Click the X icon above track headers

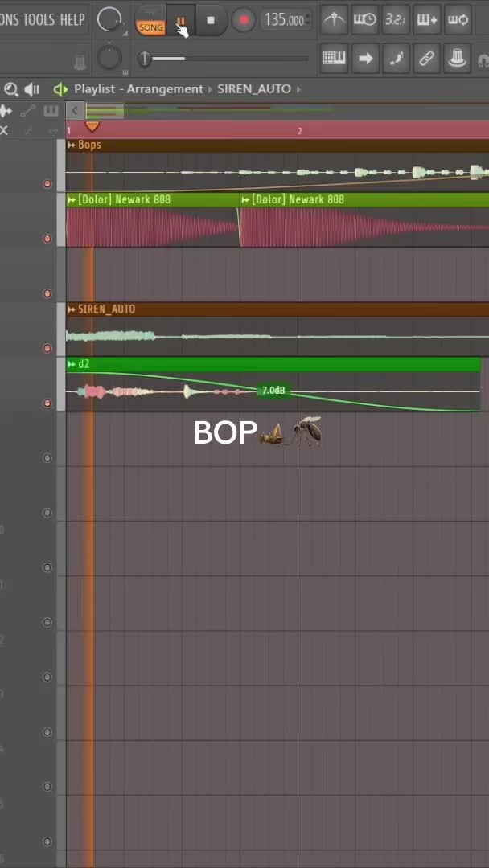[5, 131]
